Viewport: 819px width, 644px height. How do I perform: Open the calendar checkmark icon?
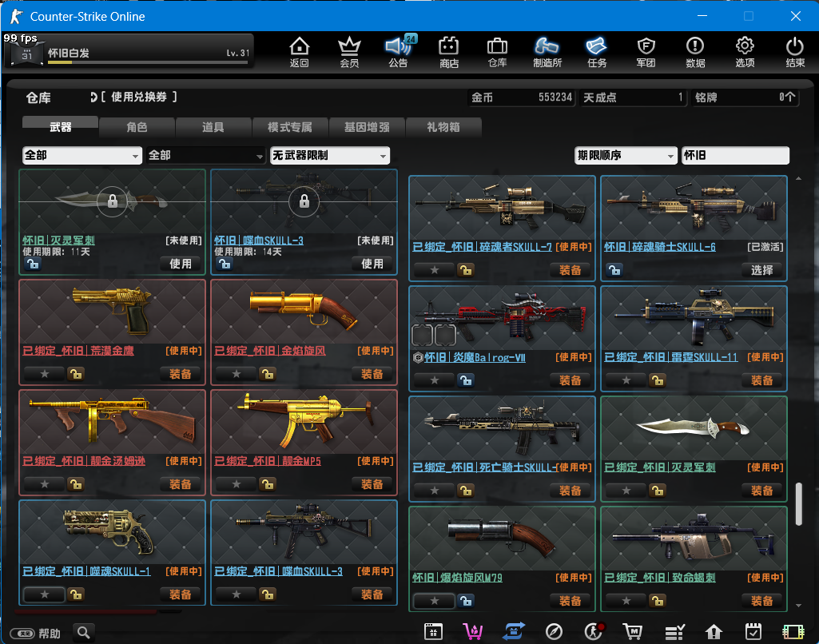(x=753, y=632)
